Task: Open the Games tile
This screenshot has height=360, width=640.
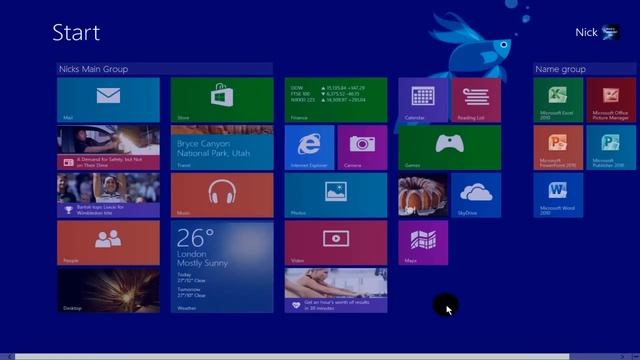Action: (x=449, y=147)
